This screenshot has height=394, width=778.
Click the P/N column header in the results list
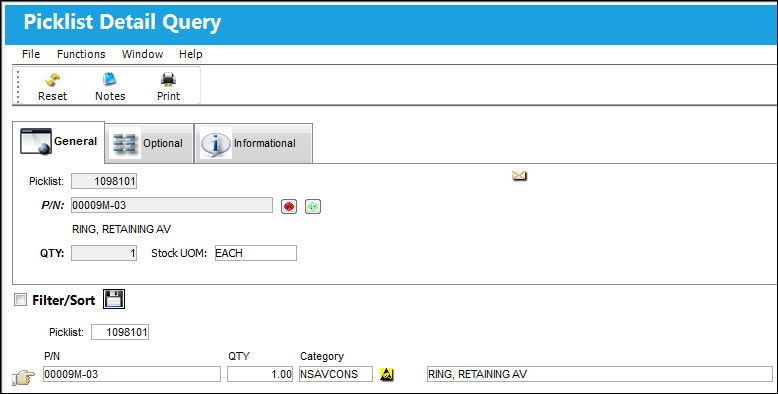pyautogui.click(x=52, y=356)
